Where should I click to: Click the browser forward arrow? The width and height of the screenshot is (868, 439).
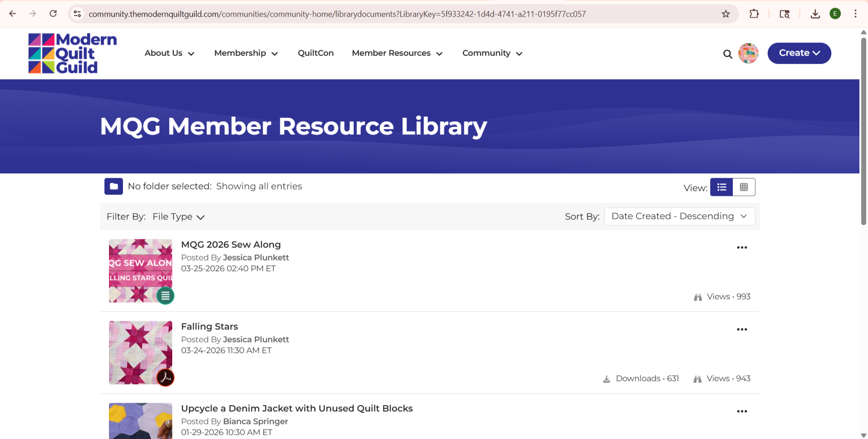pyautogui.click(x=33, y=14)
